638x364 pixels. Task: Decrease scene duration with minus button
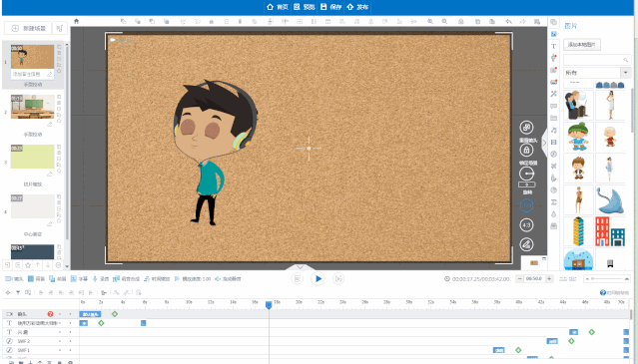(x=519, y=278)
